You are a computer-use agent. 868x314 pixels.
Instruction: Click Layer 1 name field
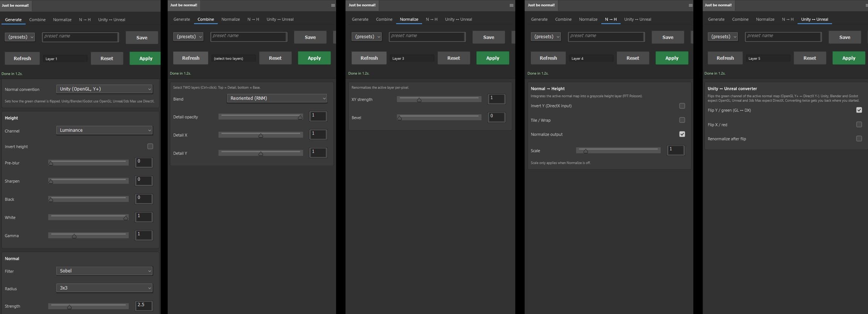click(x=65, y=59)
